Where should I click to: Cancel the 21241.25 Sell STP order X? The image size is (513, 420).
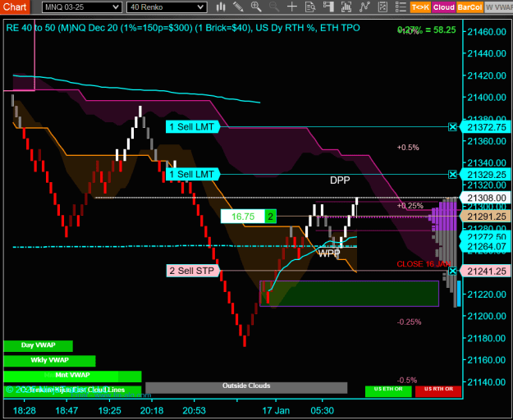(452, 271)
